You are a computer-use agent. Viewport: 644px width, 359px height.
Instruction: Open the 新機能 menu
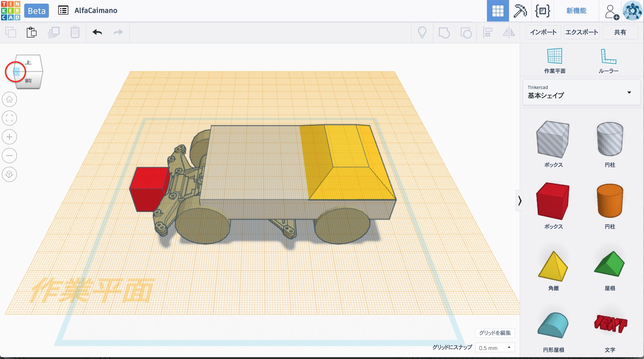coord(576,11)
